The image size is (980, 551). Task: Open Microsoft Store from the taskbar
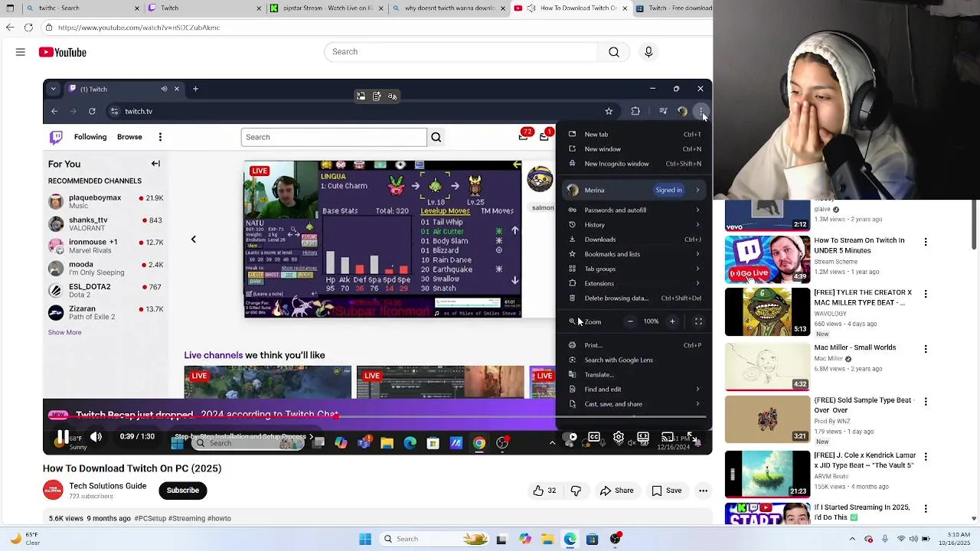592,539
